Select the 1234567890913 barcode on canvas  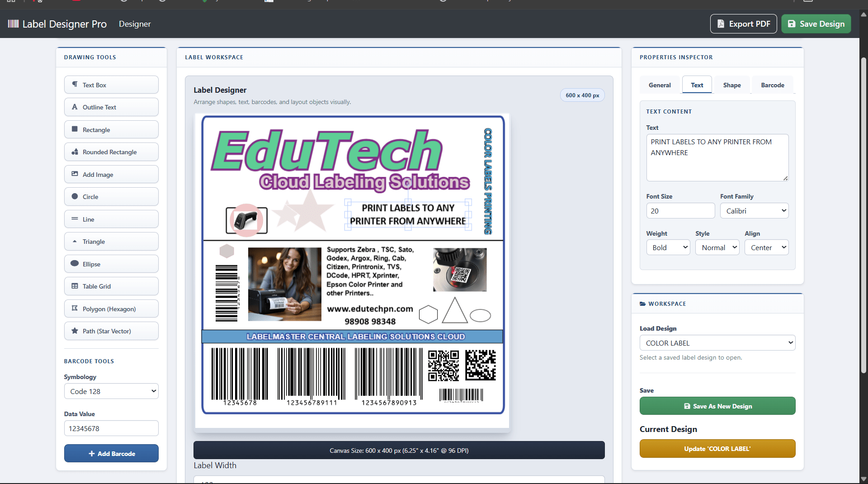[389, 377]
